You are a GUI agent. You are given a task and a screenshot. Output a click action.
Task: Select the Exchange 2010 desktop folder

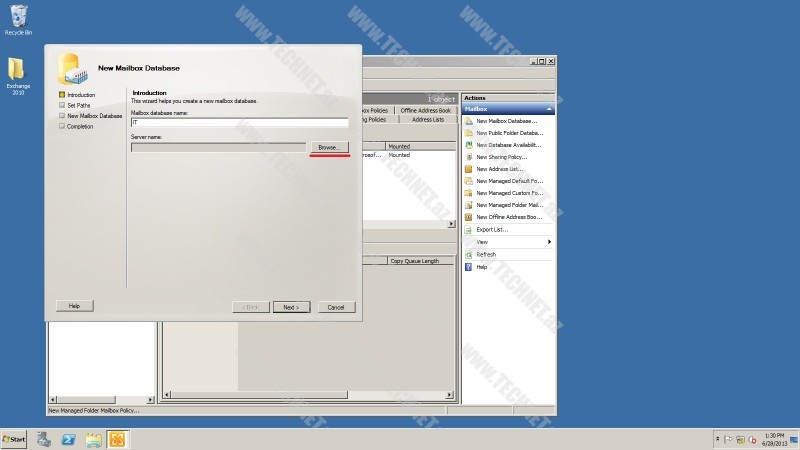(18, 72)
